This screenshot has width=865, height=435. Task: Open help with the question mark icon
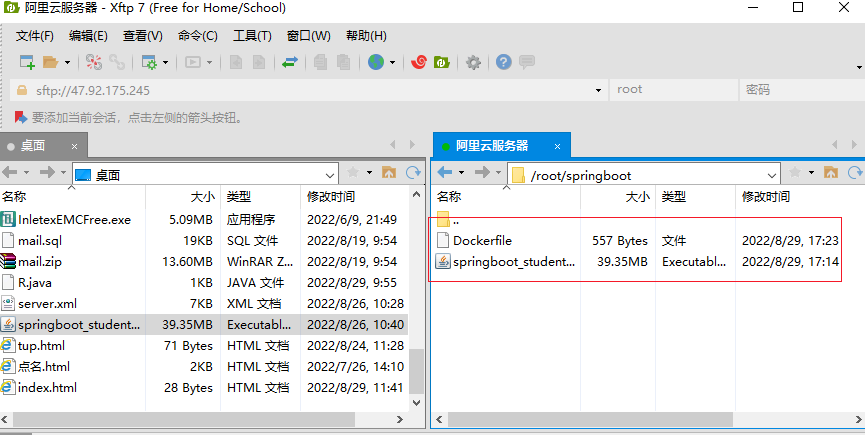coord(504,62)
